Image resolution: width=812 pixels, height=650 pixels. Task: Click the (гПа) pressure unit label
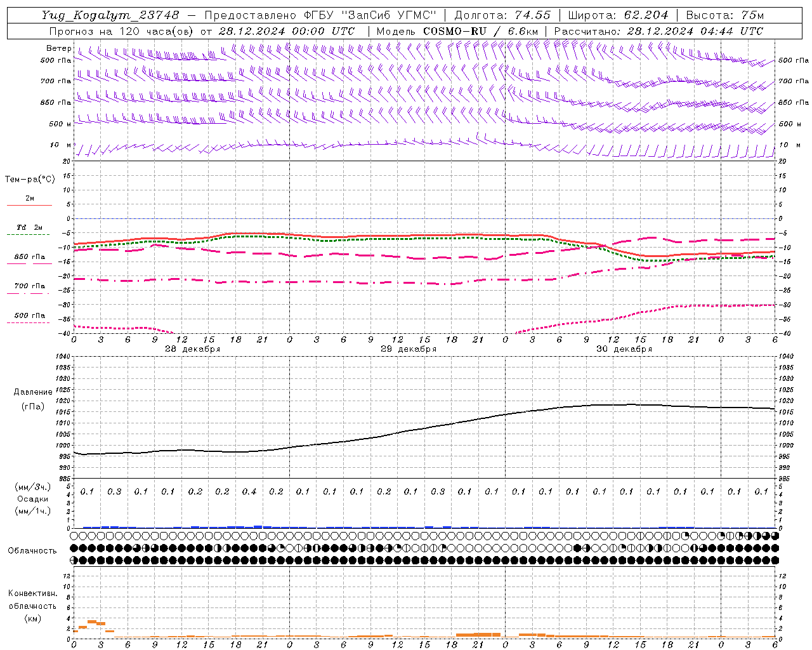click(33, 407)
